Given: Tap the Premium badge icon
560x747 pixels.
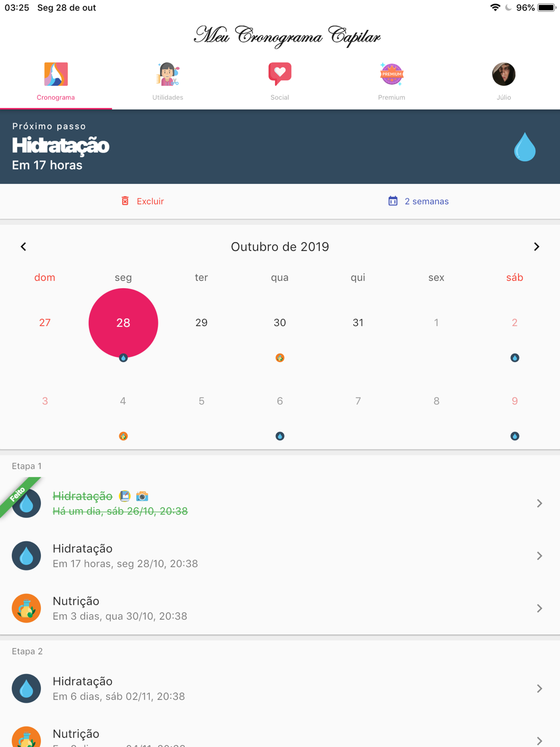Looking at the screenshot, I should 391,74.
